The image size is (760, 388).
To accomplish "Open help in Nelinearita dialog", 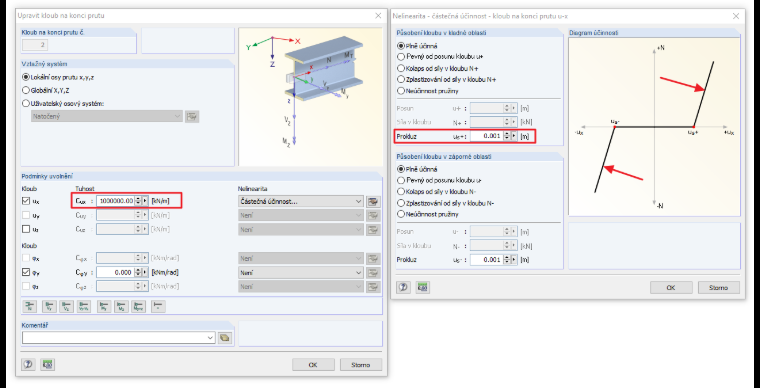I will 403,287.
